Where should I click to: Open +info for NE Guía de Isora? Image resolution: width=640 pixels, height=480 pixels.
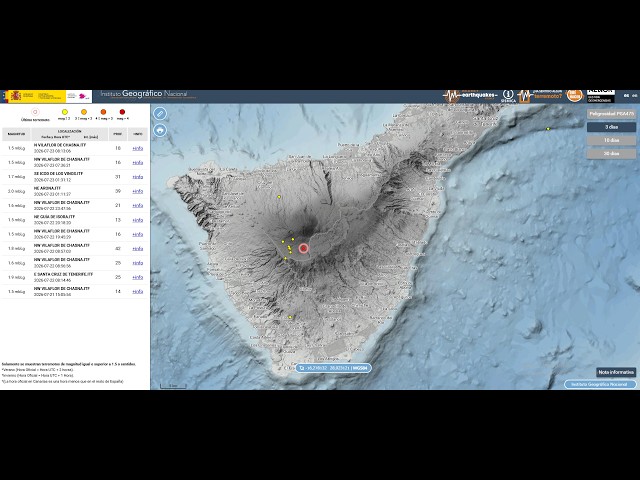coord(138,220)
